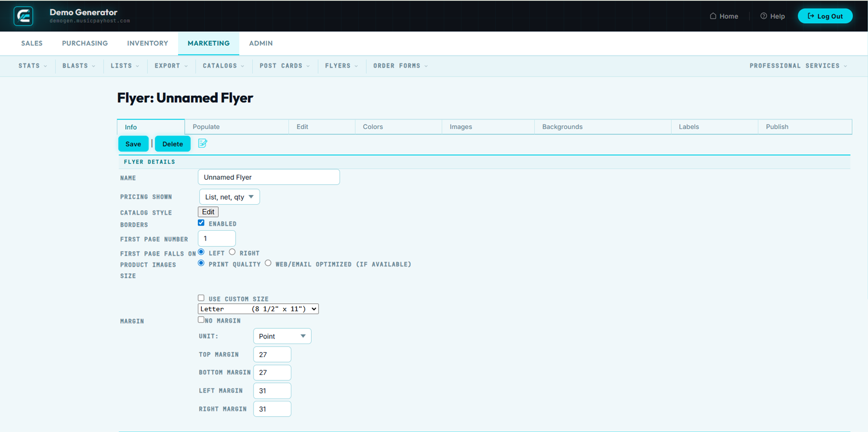
Task: Open the Purchasing main tab
Action: pos(85,43)
